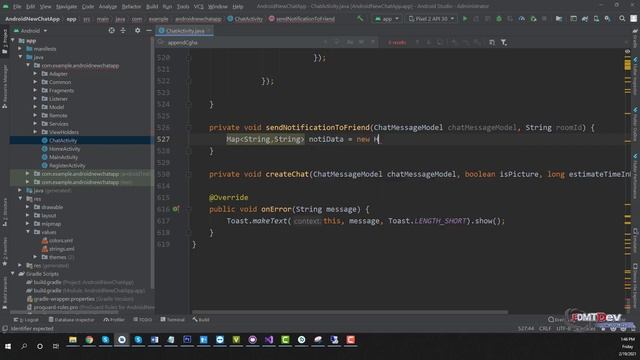Select colors.xml in the values folder
The image size is (640, 360).
[60, 240]
